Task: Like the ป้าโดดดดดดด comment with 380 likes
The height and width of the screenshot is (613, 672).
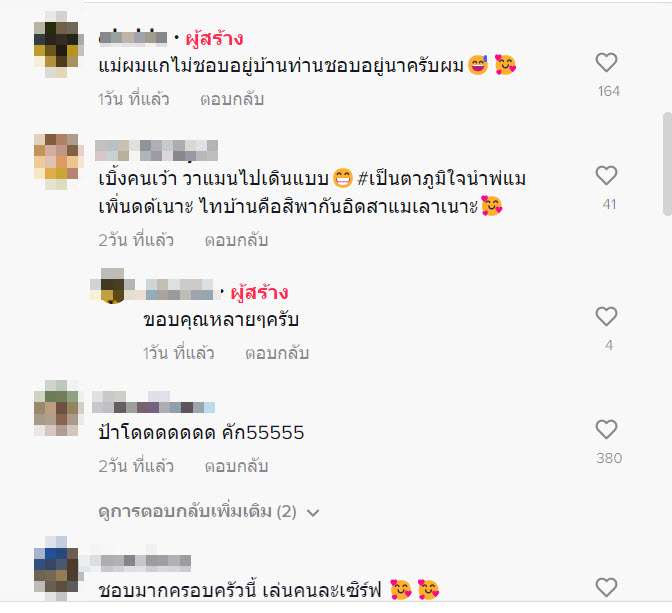Action: [606, 429]
